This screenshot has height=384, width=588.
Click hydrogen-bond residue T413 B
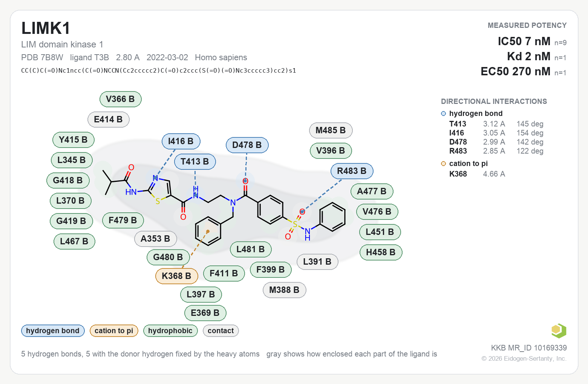pyautogui.click(x=195, y=162)
